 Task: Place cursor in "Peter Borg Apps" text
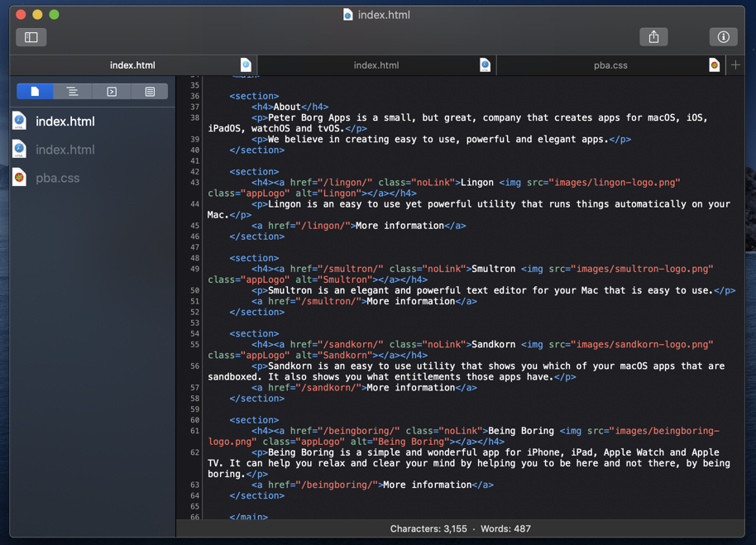point(309,117)
